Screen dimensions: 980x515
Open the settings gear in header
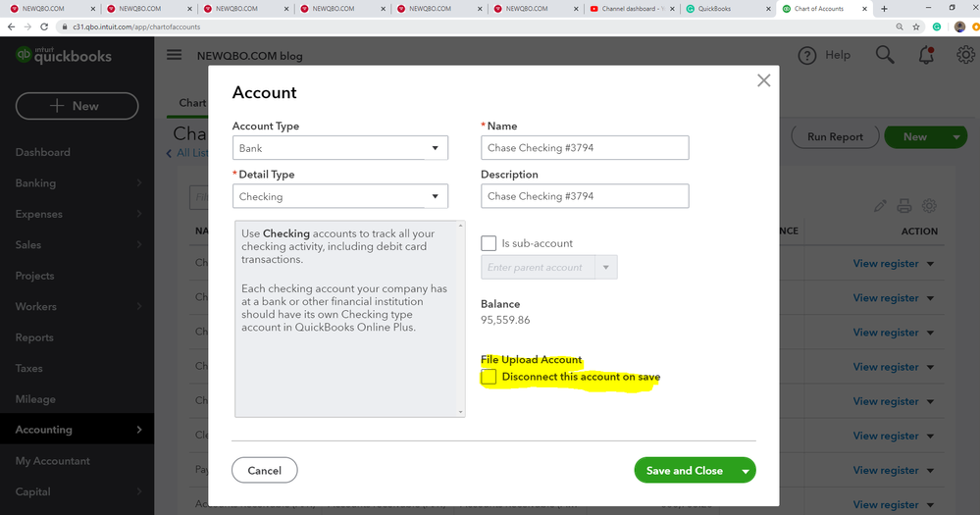(964, 56)
